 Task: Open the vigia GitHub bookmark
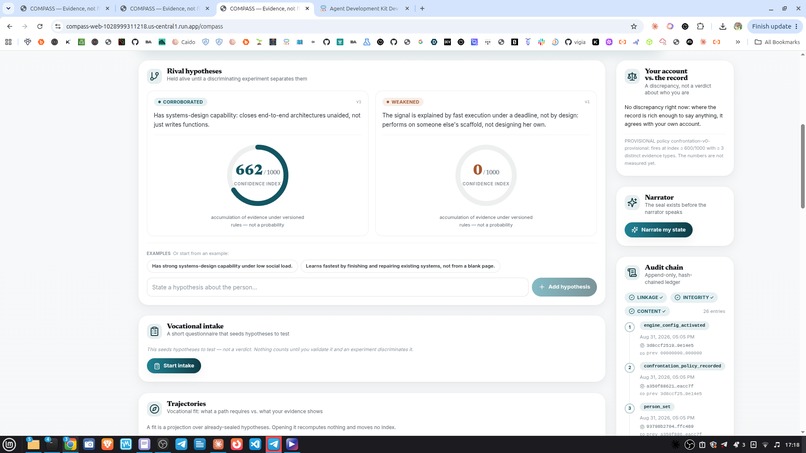[x=576, y=42]
